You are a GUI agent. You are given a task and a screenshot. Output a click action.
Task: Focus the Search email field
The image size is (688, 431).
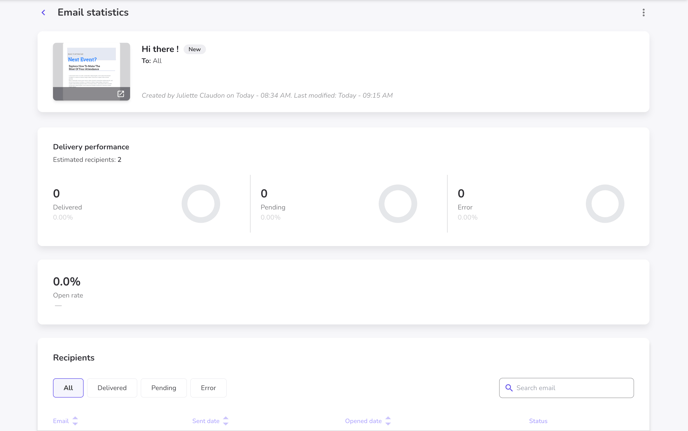[x=572, y=388]
